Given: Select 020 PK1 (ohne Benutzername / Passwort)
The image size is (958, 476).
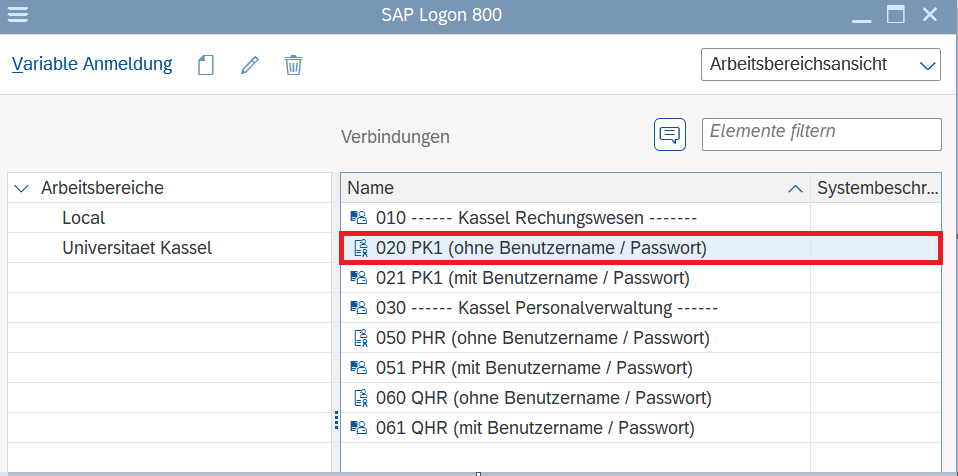Looking at the screenshot, I should pos(641,248).
